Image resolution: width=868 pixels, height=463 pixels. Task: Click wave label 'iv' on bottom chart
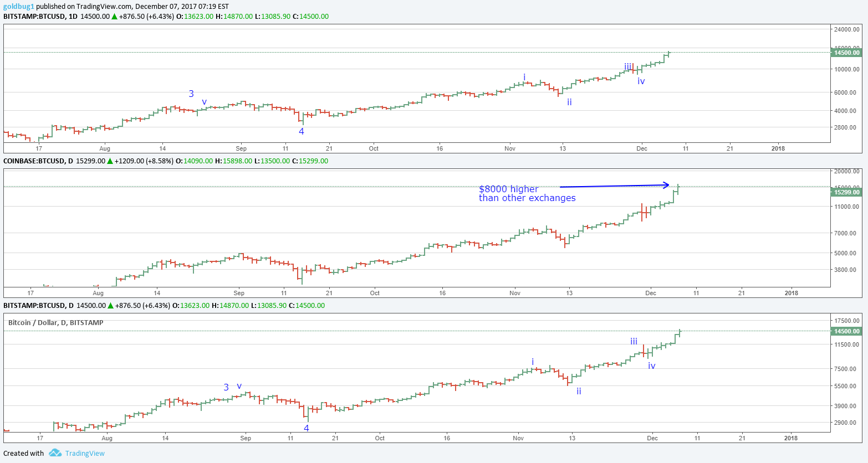click(x=652, y=366)
